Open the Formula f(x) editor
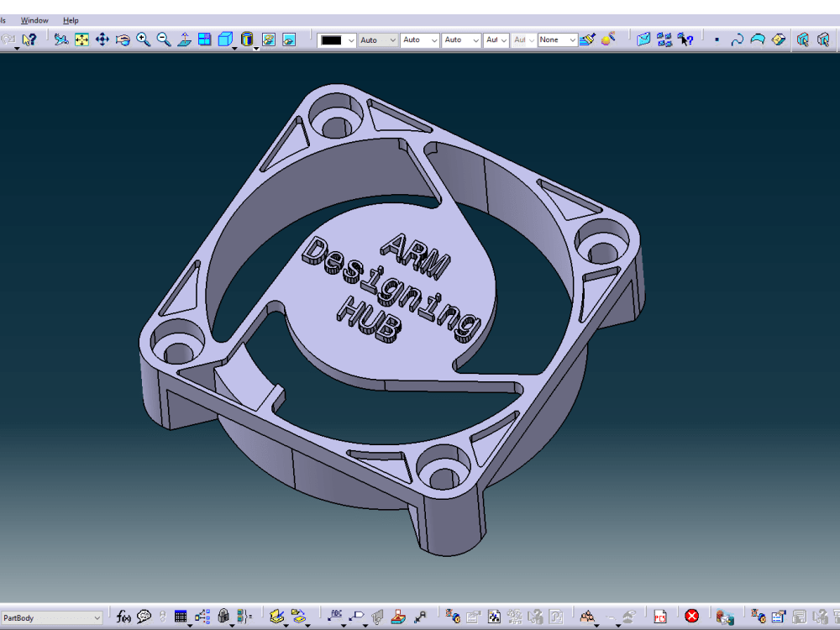Image resolution: width=840 pixels, height=630 pixels. click(122, 616)
